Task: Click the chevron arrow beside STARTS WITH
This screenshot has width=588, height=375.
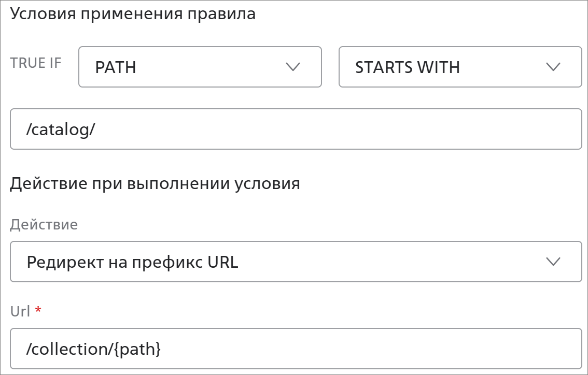Action: [553, 67]
